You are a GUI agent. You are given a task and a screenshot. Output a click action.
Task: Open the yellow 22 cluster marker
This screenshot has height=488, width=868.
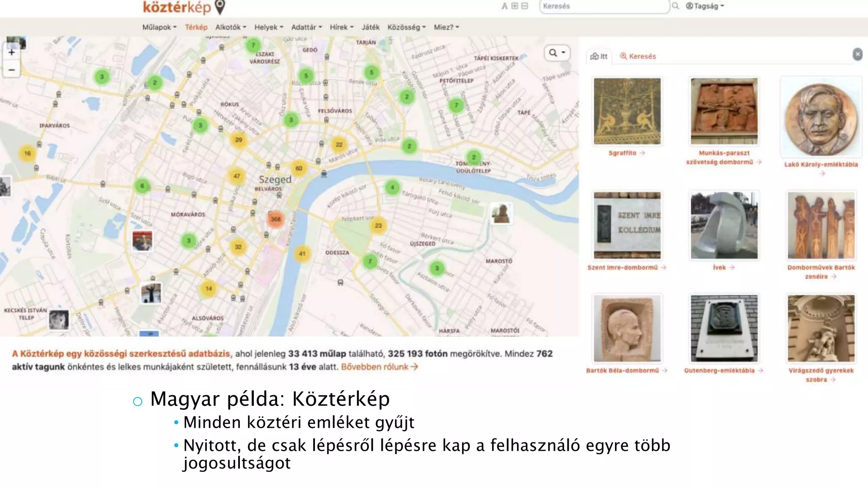[339, 144]
